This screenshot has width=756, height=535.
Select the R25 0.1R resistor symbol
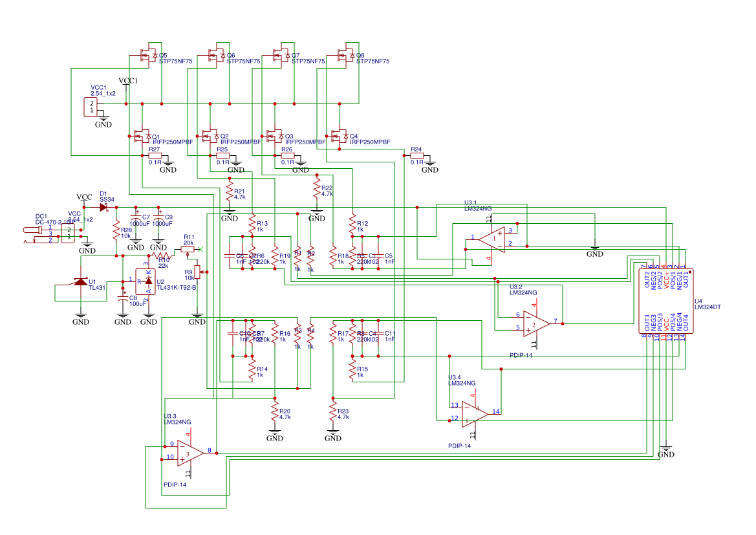pyautogui.click(x=222, y=156)
